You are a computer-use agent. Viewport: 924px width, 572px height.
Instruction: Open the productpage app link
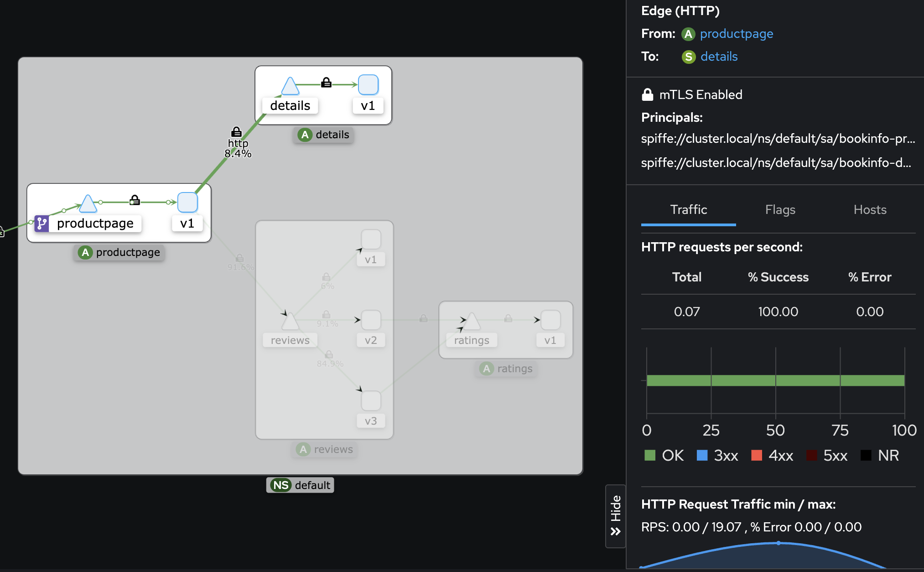pos(736,34)
